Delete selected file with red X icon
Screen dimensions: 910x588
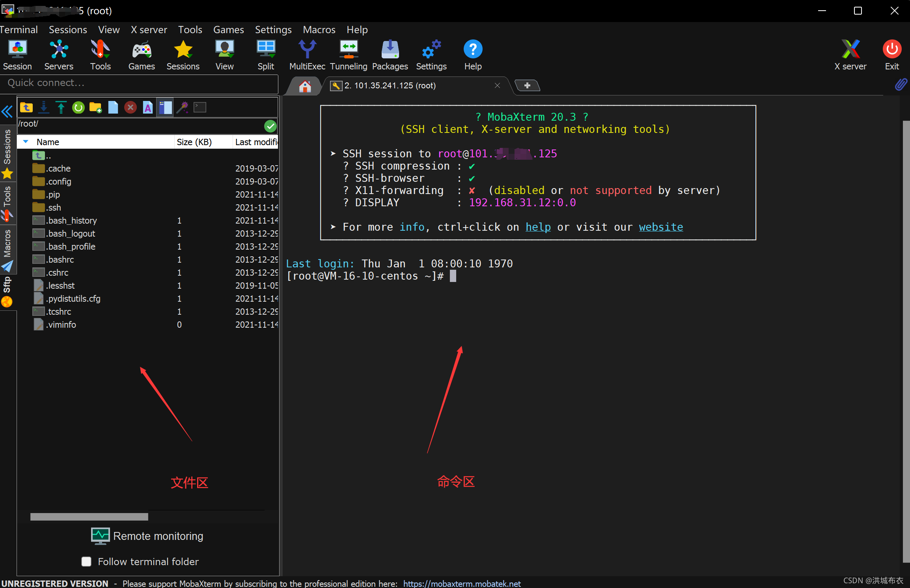pyautogui.click(x=130, y=107)
